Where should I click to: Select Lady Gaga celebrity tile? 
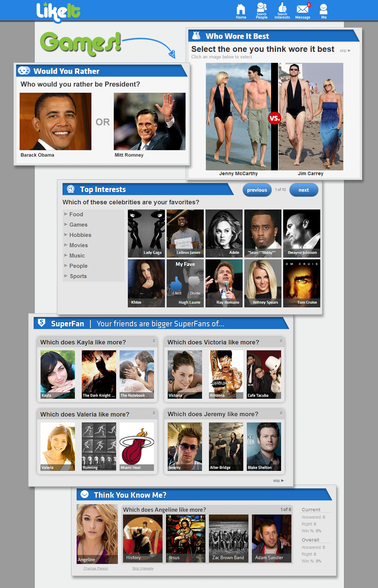(146, 234)
